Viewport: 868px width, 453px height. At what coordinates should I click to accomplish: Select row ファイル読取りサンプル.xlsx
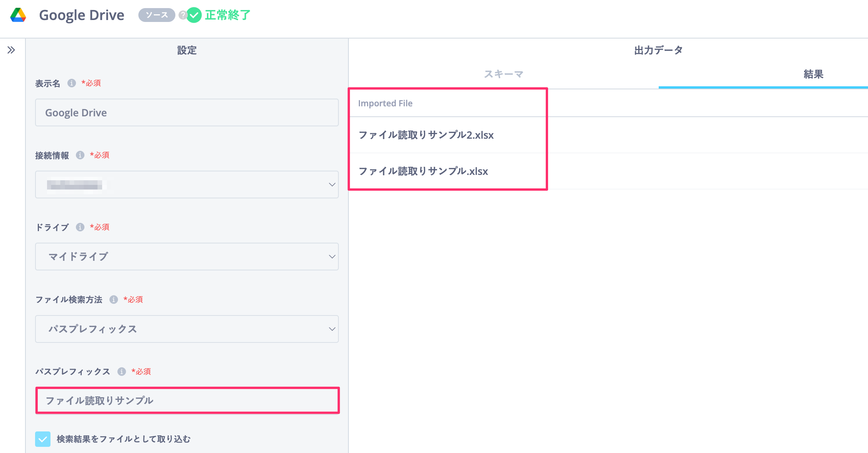(608, 171)
